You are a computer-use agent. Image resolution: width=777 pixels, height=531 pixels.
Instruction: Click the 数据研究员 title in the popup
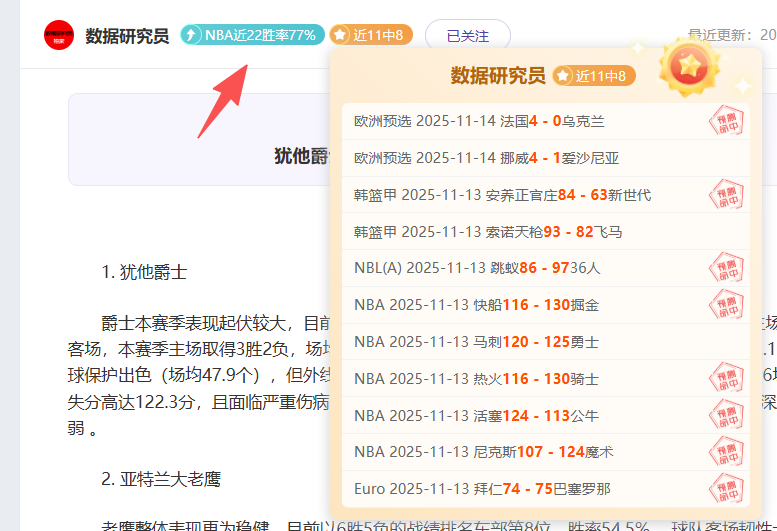(497, 76)
